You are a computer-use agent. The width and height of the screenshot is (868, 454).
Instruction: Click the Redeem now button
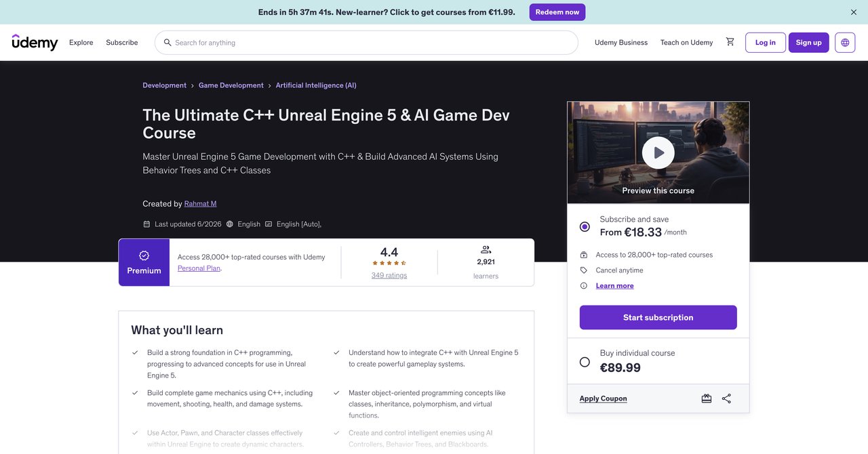[x=557, y=12]
